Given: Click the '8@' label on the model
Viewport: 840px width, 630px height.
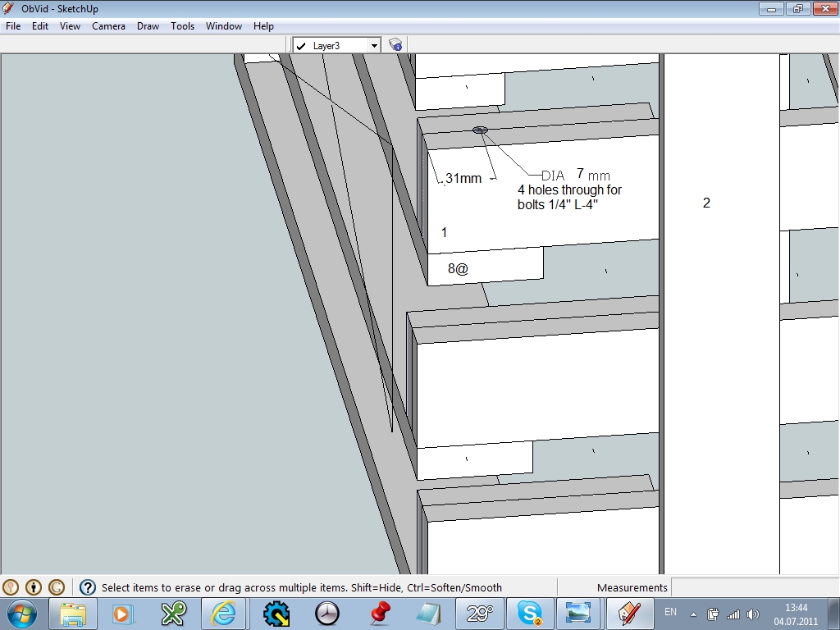Looking at the screenshot, I should (x=458, y=268).
